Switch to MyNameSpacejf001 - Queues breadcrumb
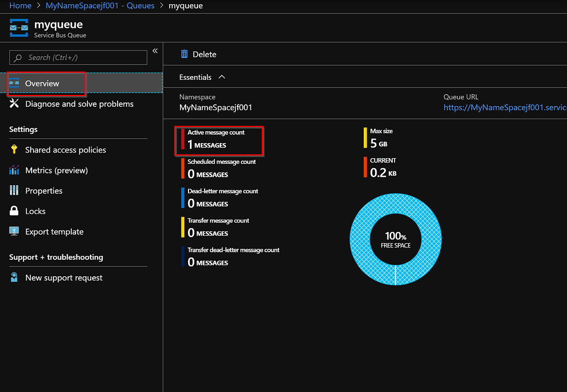The height and width of the screenshot is (392, 567). [x=100, y=5]
